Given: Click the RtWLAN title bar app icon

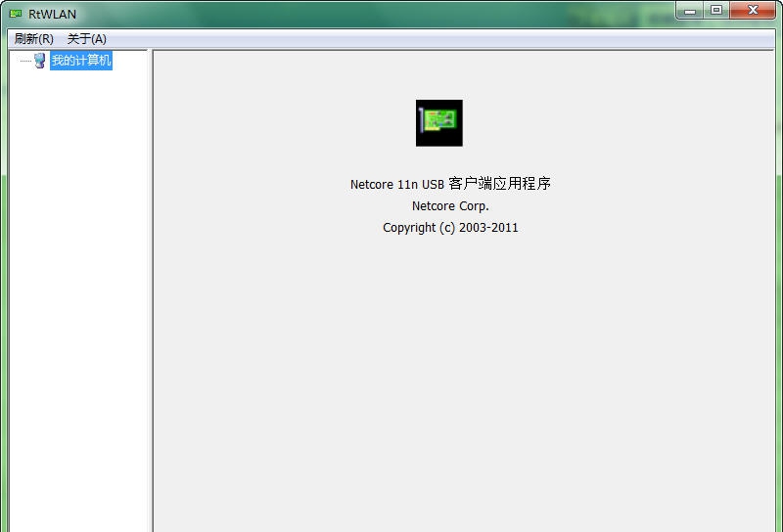Looking at the screenshot, I should tap(16, 14).
